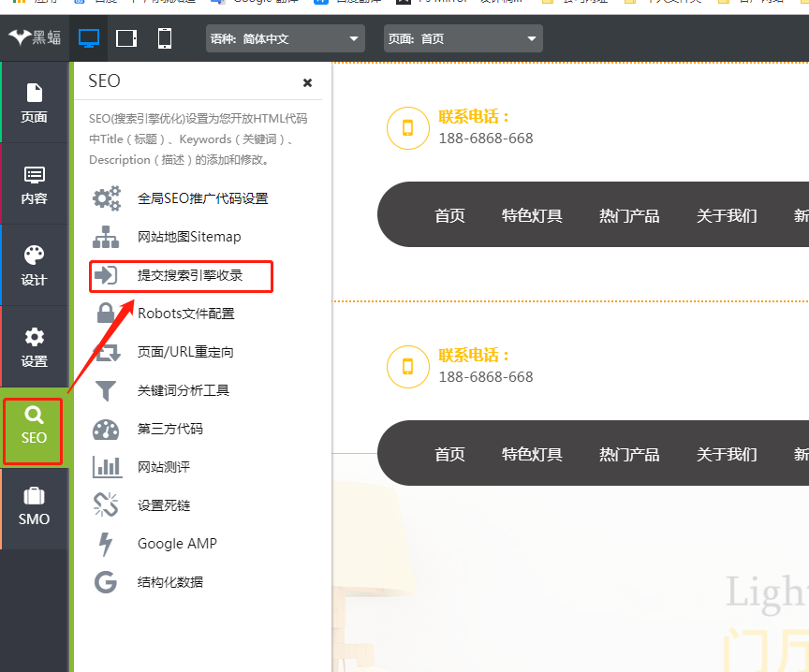
Task: Click 关于我们 in the top navigation bar
Action: (x=727, y=215)
